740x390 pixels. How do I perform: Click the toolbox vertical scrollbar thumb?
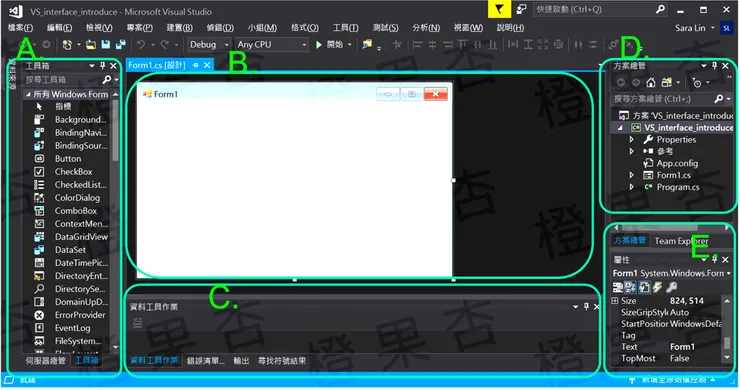[115, 130]
